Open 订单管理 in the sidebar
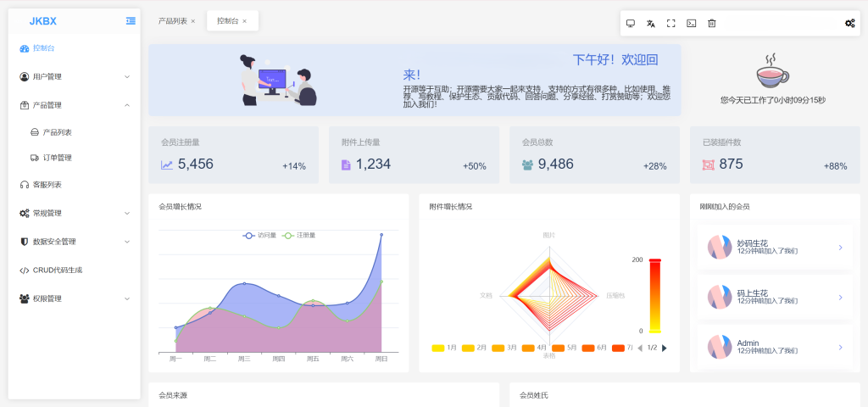This screenshot has width=868, height=407. pos(75,158)
